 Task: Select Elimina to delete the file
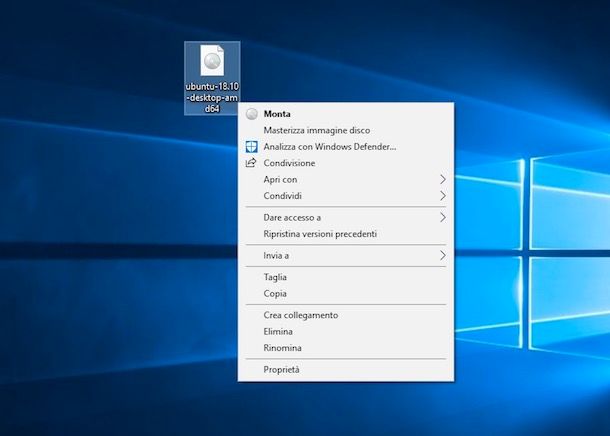(x=345, y=331)
